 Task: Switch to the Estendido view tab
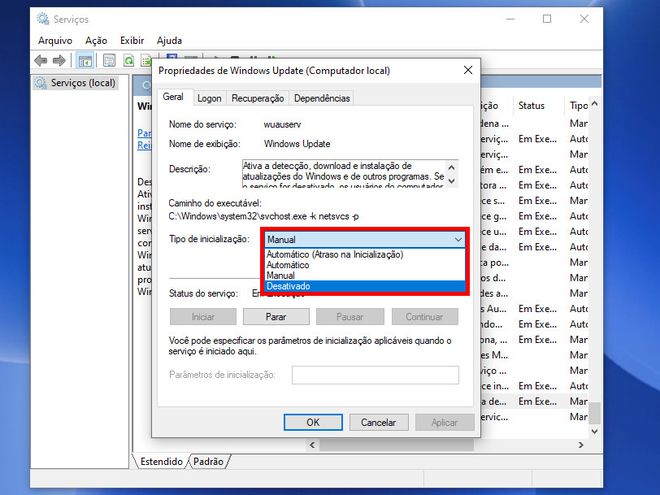161,461
